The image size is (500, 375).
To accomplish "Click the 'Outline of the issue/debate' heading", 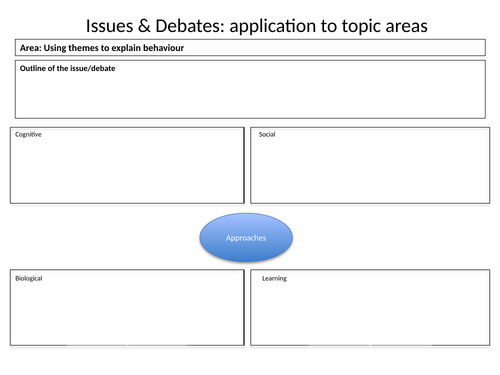I will click(x=67, y=68).
